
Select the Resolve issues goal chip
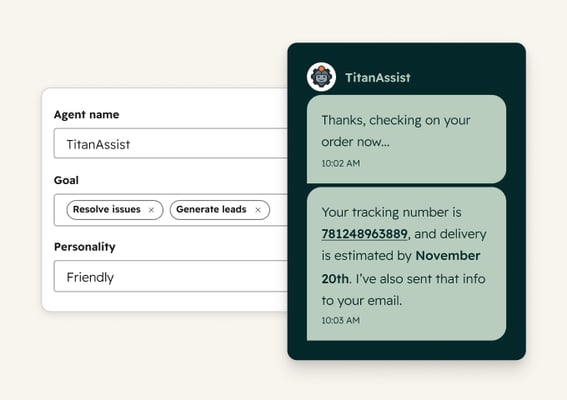(x=115, y=210)
